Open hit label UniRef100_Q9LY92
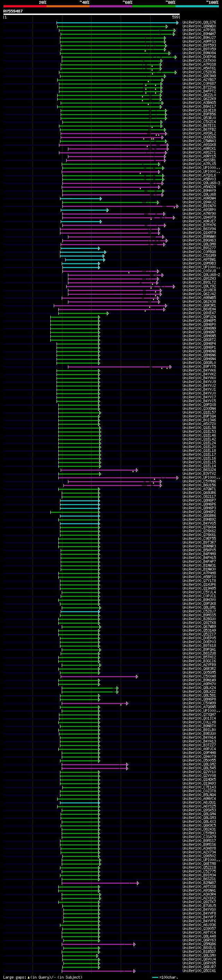Screen dimensions: 222x980 point(199,286)
